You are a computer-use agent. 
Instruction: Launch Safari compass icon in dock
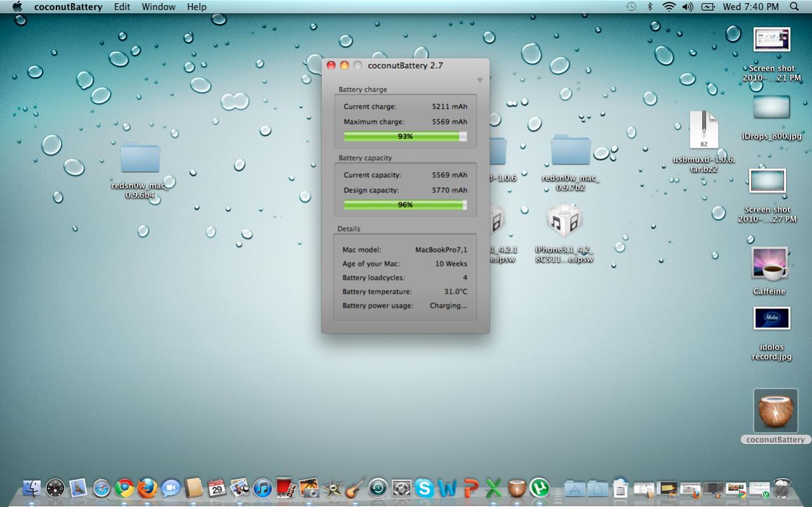(102, 487)
